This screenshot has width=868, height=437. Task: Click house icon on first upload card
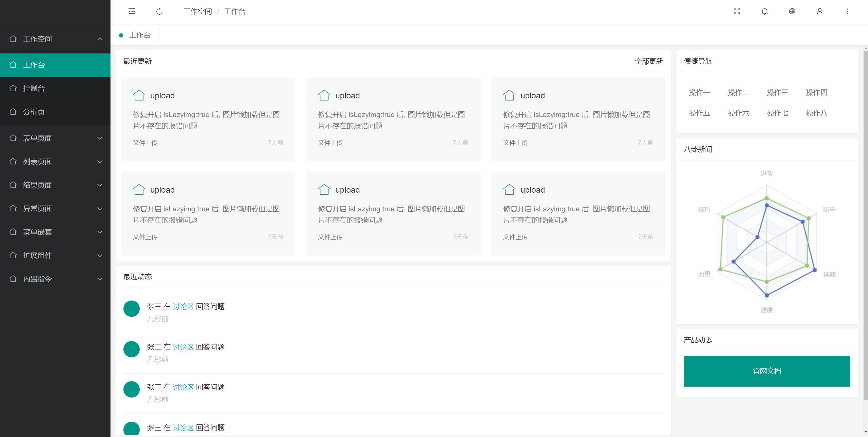(x=139, y=95)
